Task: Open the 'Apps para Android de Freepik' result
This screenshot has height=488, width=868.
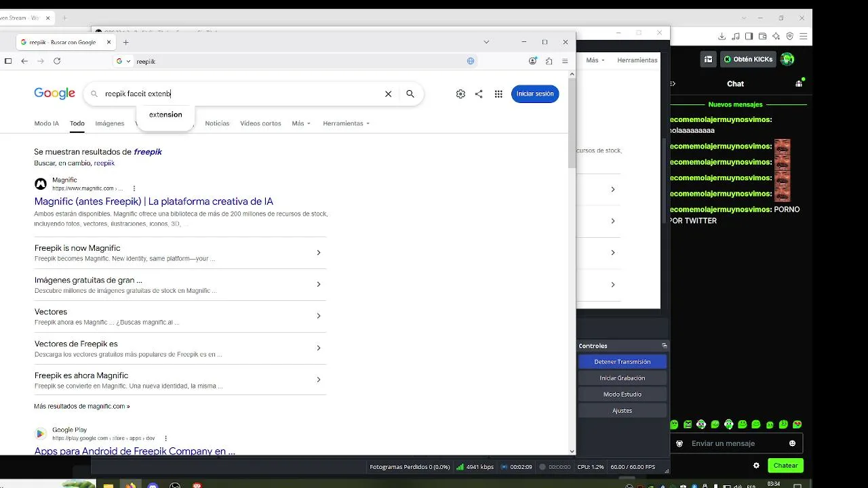Action: click(134, 451)
